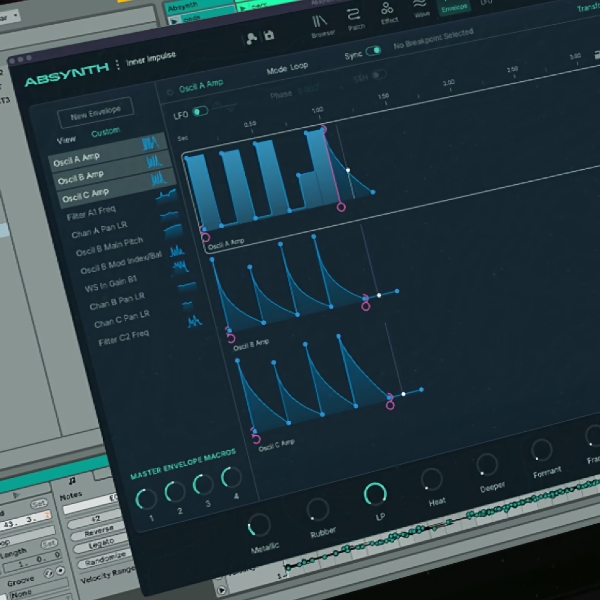This screenshot has width=600, height=600.
Task: Click the Reverse button in Ableton notes panel
Action: pos(99,532)
